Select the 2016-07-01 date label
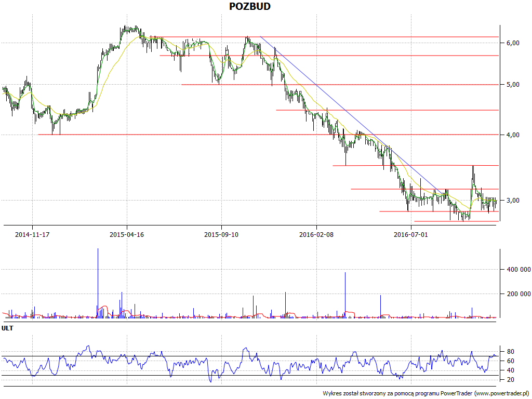 click(411, 234)
